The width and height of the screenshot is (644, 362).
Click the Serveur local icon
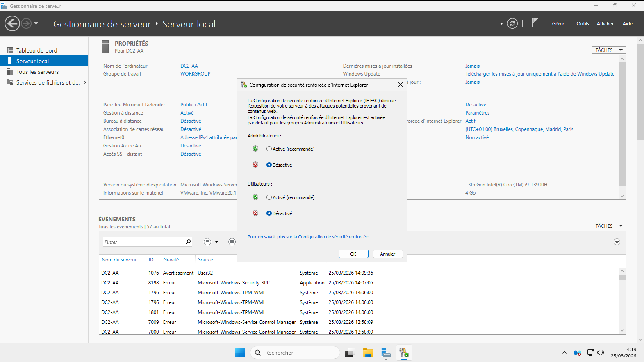tap(9, 61)
